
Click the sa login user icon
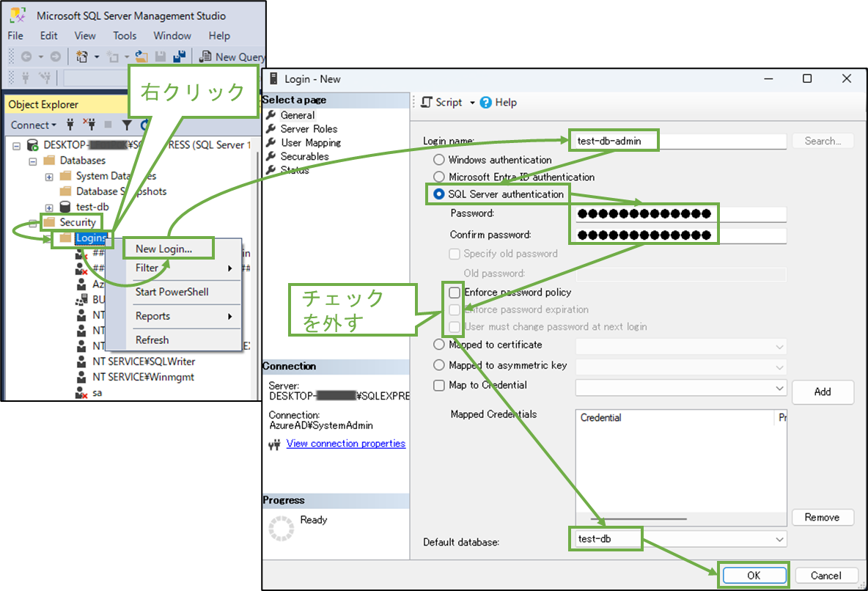pyautogui.click(x=81, y=393)
